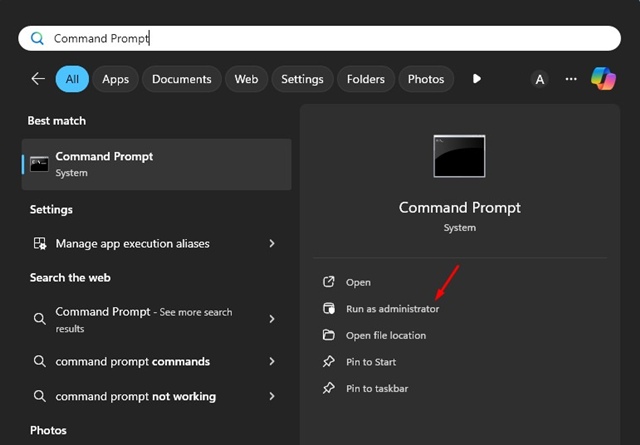The height and width of the screenshot is (445, 640).
Task: Click the large Command Prompt app icon
Action: coord(459,156)
